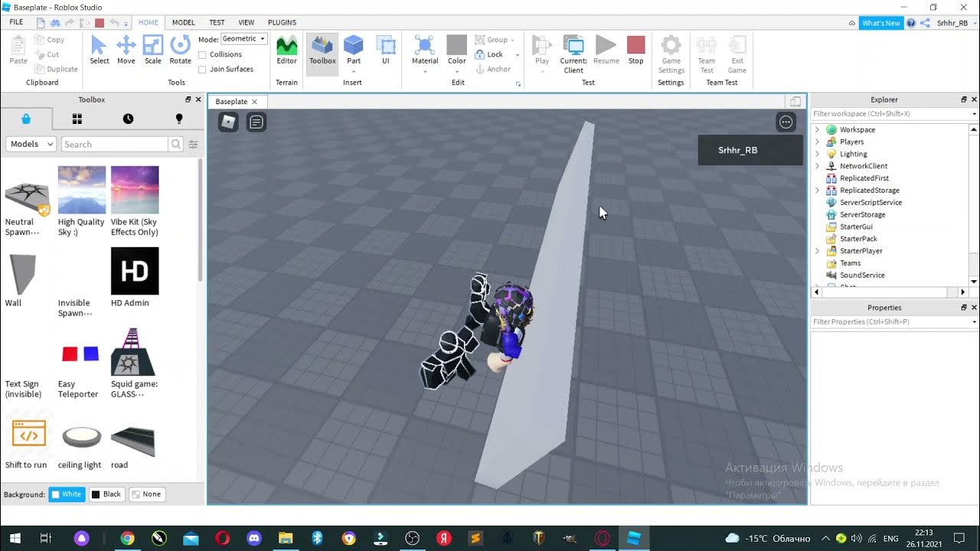This screenshot has height=551, width=980.
Task: Expand the Lighting node
Action: (x=817, y=154)
